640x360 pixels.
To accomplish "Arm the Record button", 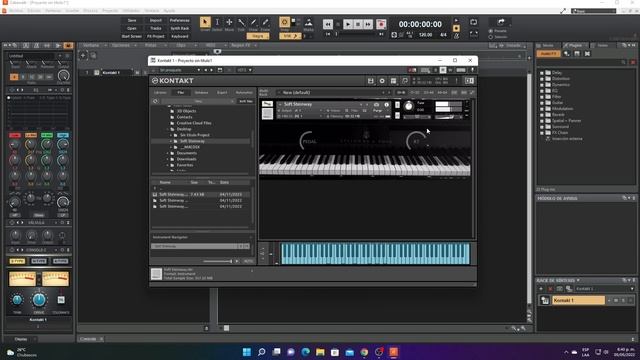I will pyautogui.click(x=381, y=24).
